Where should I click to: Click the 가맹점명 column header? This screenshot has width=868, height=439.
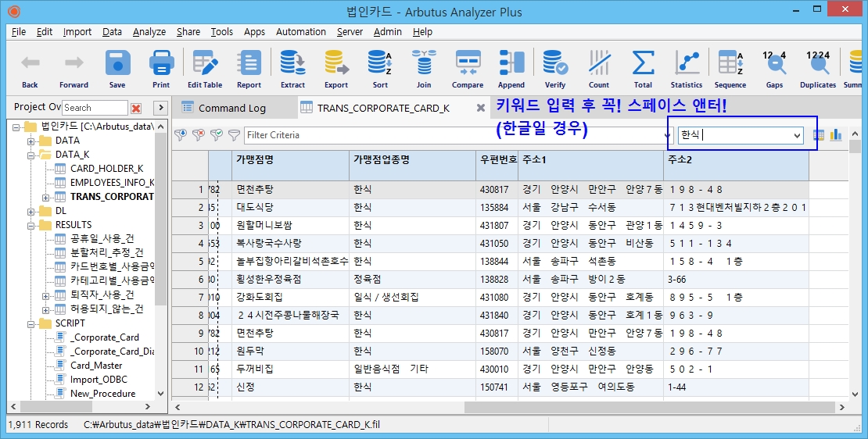pos(291,165)
